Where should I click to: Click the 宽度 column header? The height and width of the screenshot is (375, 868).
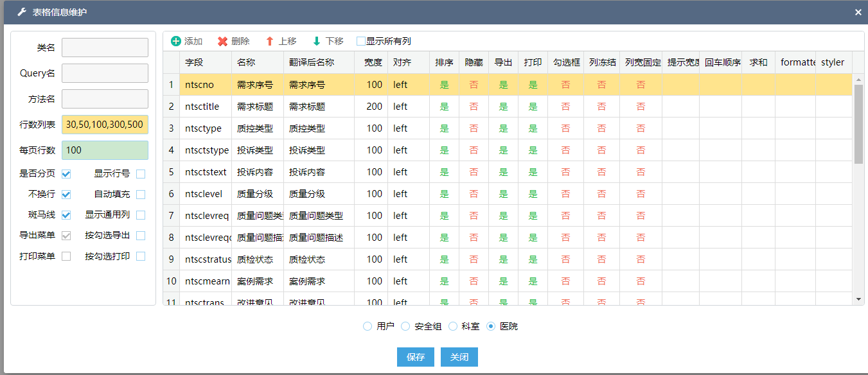(x=373, y=62)
